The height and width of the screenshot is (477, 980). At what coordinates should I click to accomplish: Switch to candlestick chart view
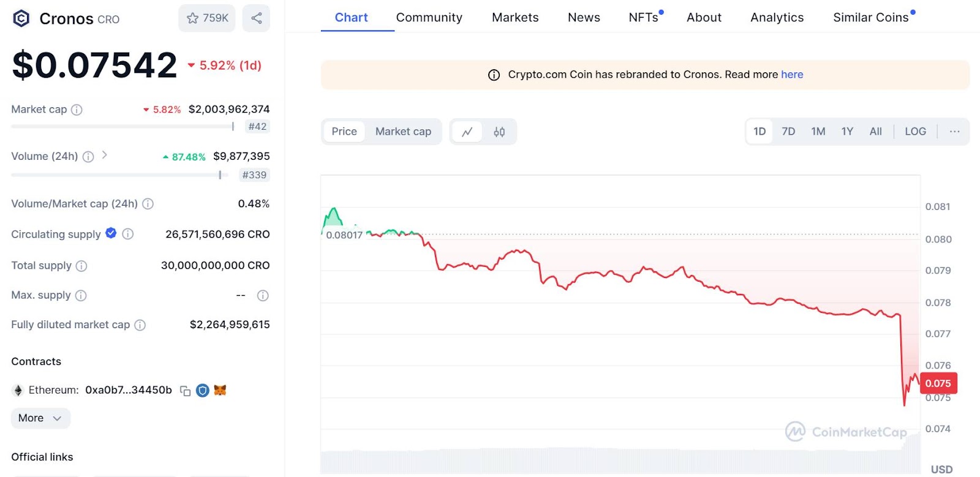499,132
